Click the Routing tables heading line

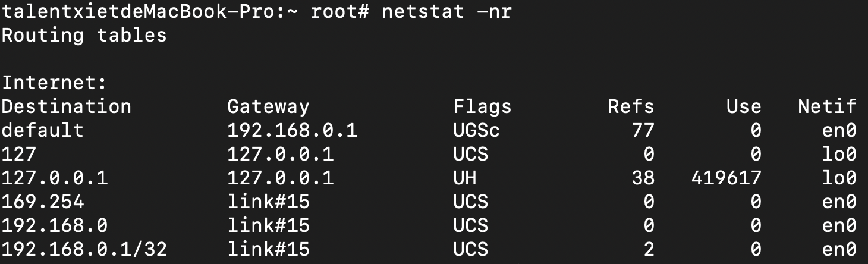(84, 36)
